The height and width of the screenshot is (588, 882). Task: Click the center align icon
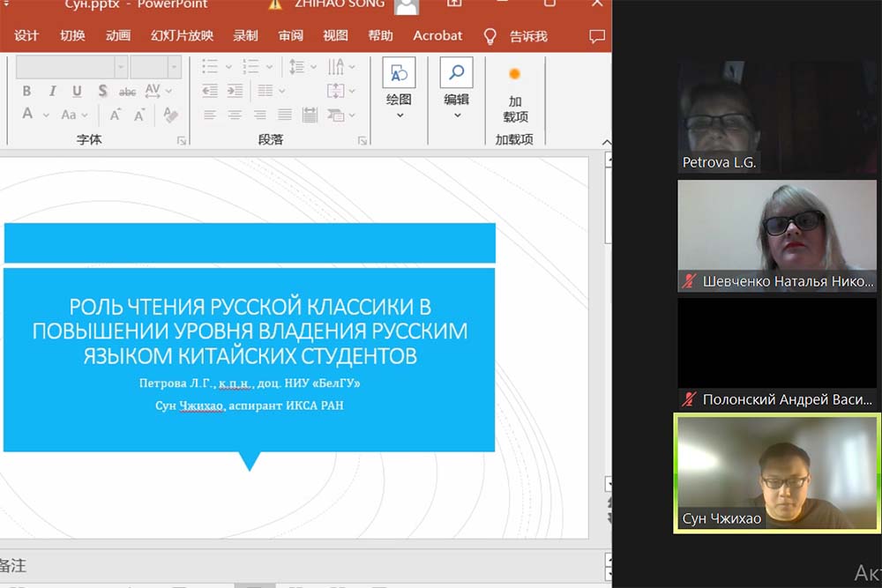pyautogui.click(x=235, y=115)
